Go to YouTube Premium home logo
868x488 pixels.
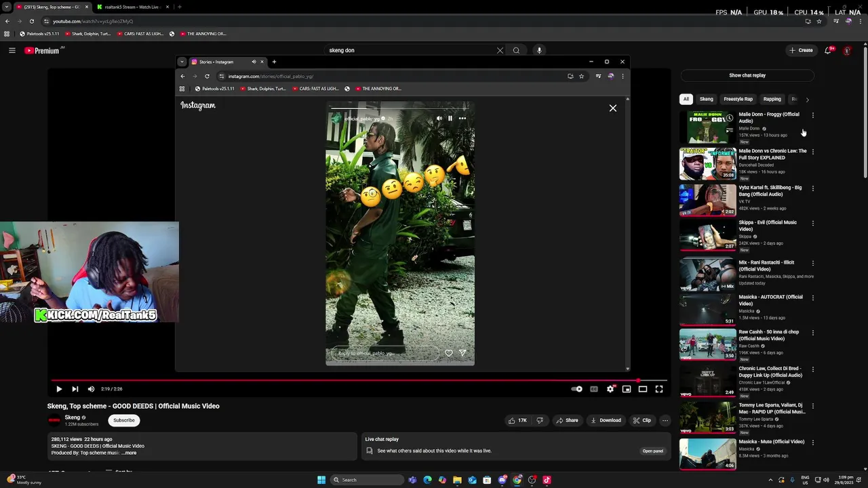coord(42,51)
